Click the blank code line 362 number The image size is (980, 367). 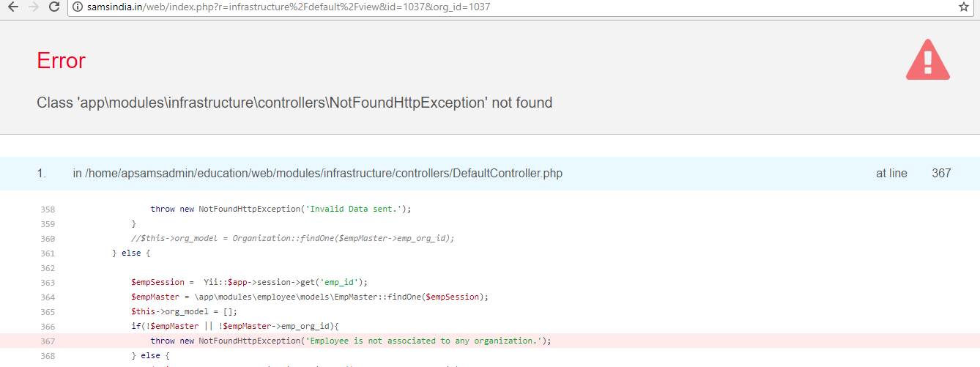(48, 268)
